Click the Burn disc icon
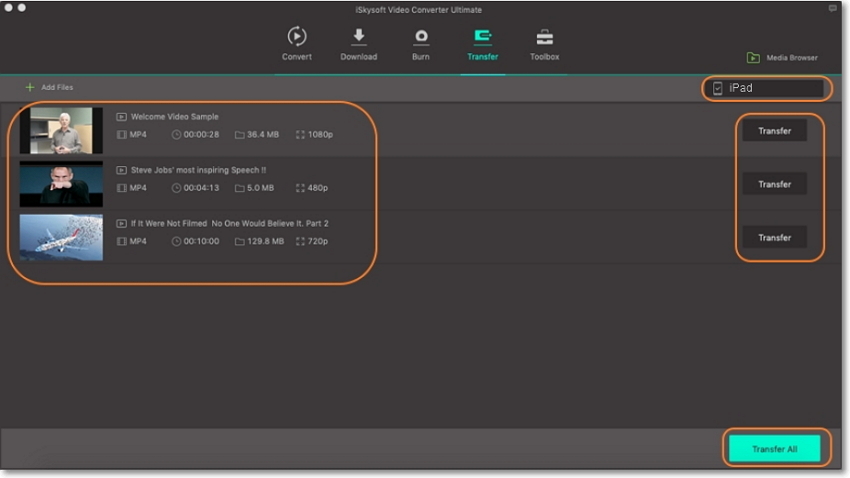The image size is (850, 478). 421,36
